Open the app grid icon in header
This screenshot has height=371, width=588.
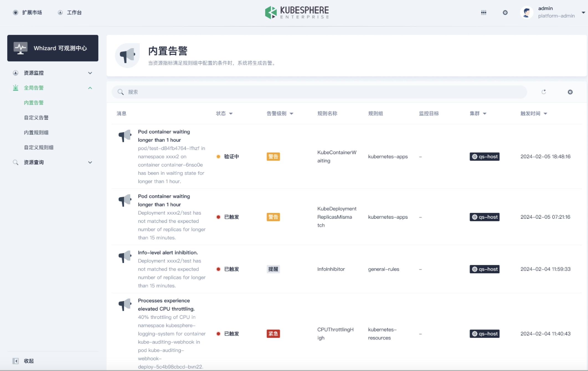[x=484, y=12]
